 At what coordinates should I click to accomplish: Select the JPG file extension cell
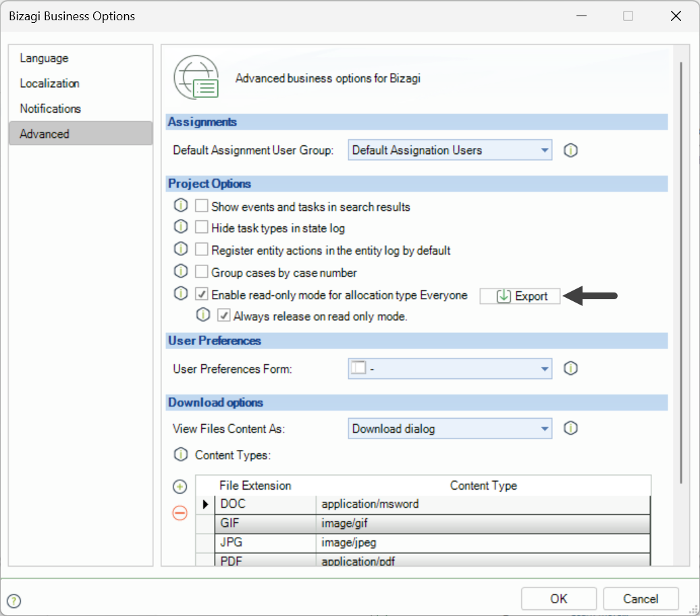(x=266, y=543)
